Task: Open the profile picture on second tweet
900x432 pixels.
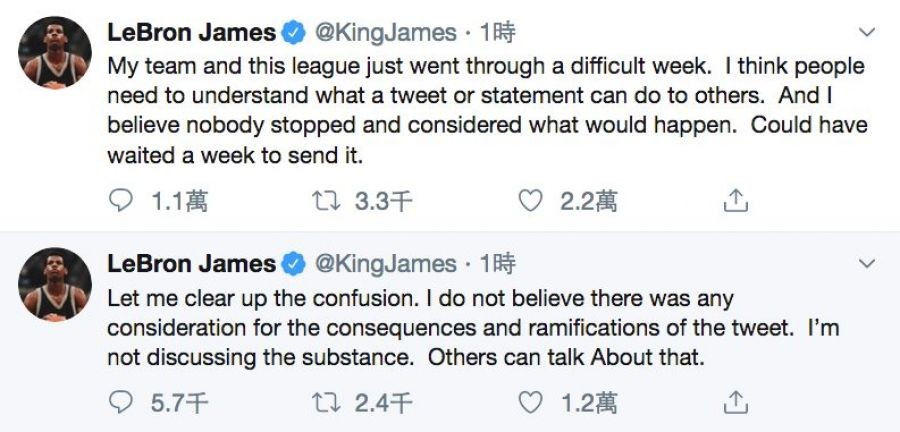Action: pyautogui.click(x=55, y=284)
